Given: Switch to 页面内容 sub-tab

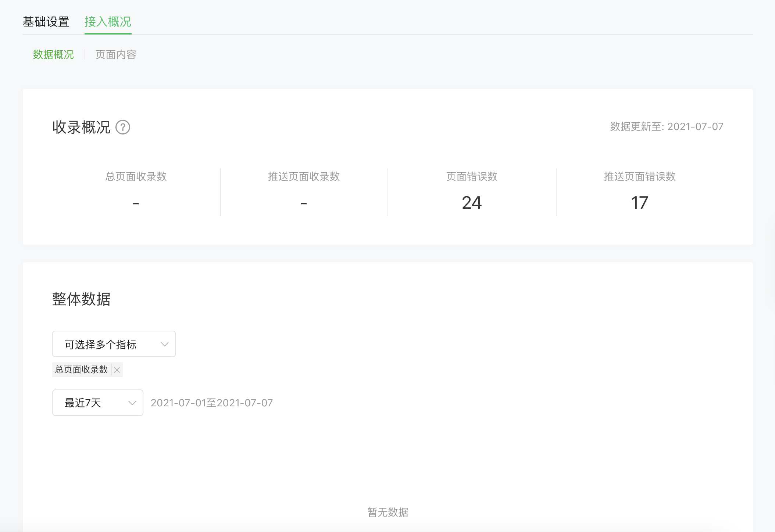Looking at the screenshot, I should click(x=116, y=54).
